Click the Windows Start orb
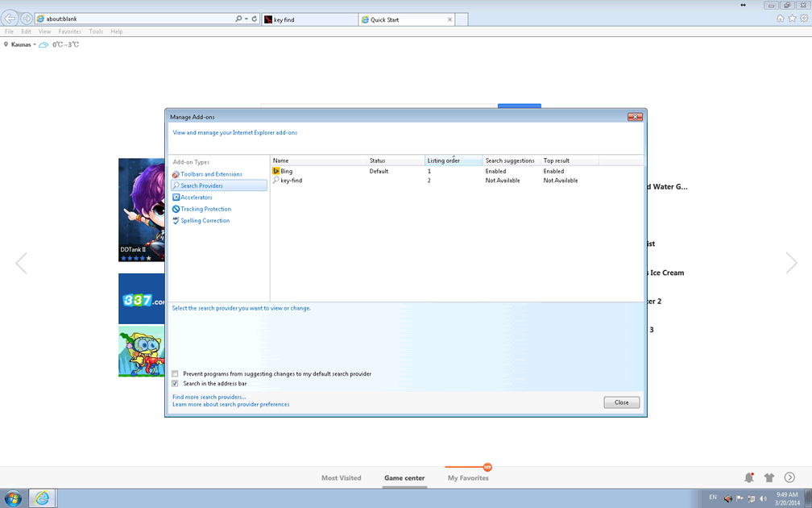The image size is (812, 508). coord(14,498)
